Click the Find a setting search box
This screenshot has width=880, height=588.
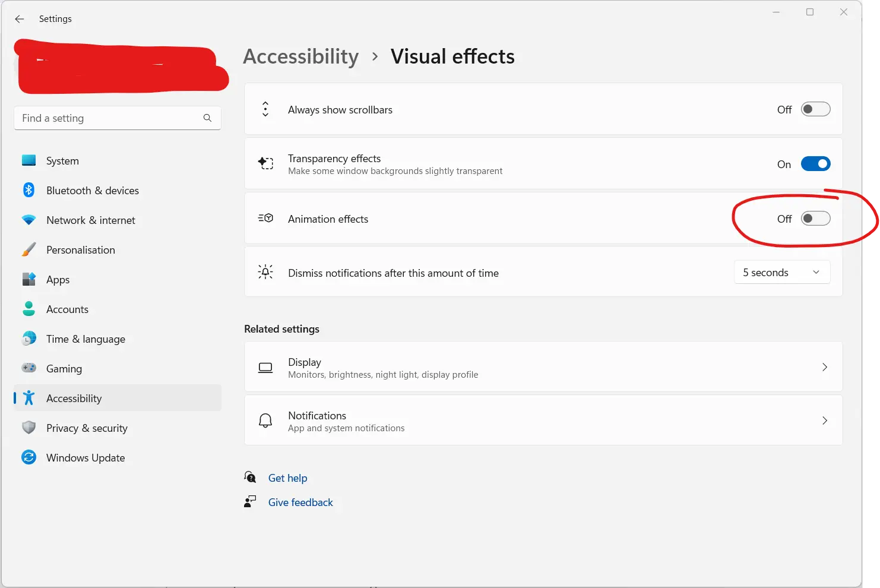point(118,118)
